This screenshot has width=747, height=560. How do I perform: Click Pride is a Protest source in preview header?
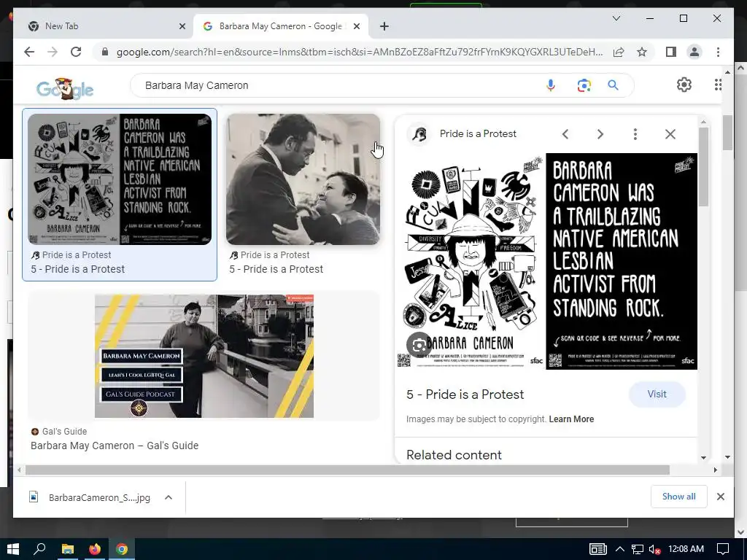click(x=478, y=134)
